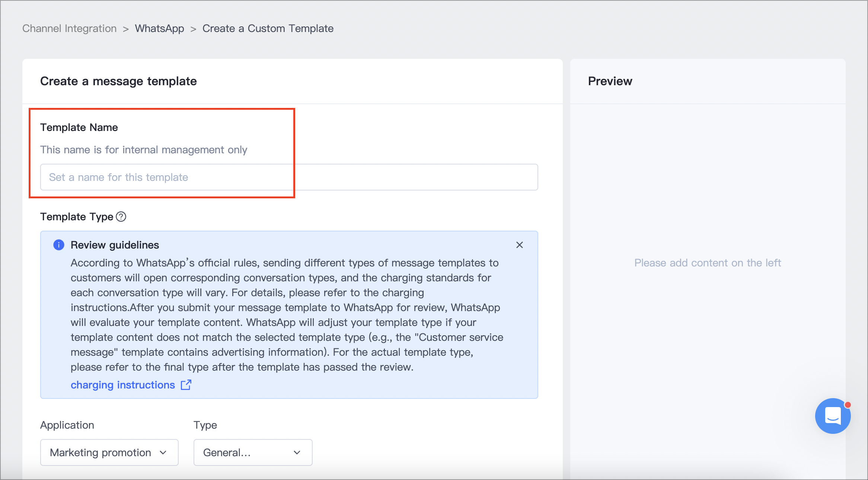Click the chevron arrow in General box
The height and width of the screenshot is (480, 868).
297,452
